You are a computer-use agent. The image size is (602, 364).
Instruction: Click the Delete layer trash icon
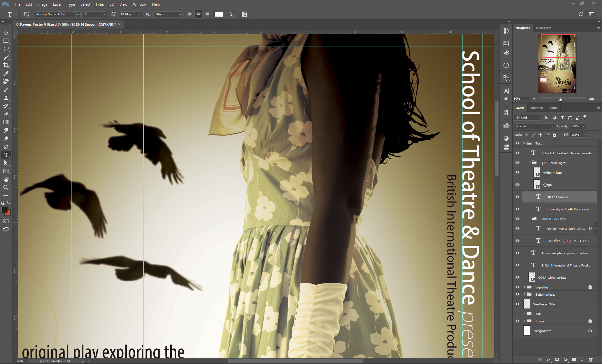tap(591, 360)
